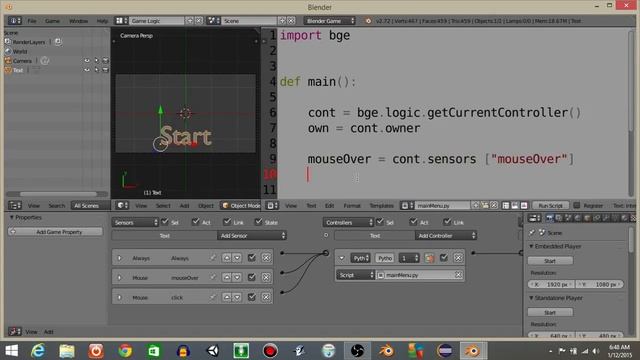The width and height of the screenshot is (640, 360).
Task: Open the Templates menu in the text editor
Action: coord(381,206)
